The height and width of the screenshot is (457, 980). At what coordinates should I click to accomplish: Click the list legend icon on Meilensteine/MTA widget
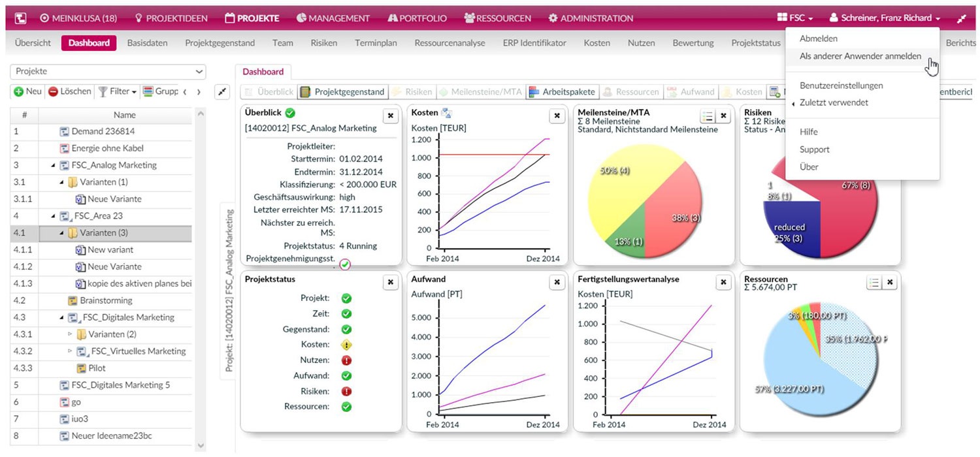[708, 116]
